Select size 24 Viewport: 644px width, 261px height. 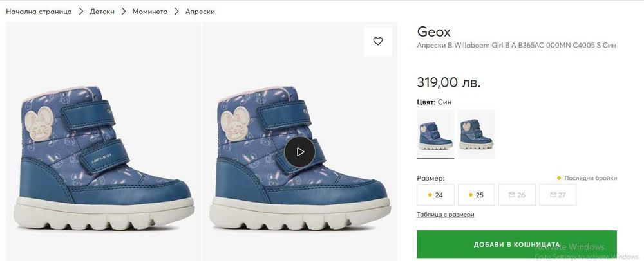point(435,195)
